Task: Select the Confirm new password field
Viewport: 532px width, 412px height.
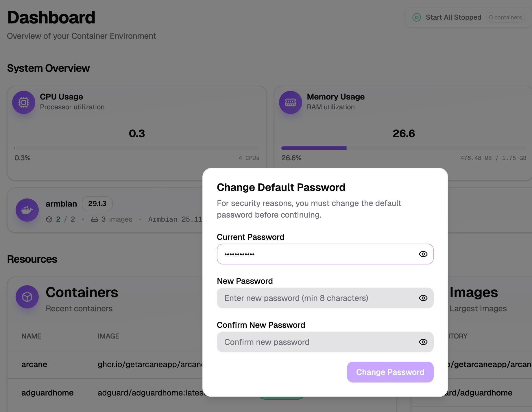Action: tap(325, 342)
